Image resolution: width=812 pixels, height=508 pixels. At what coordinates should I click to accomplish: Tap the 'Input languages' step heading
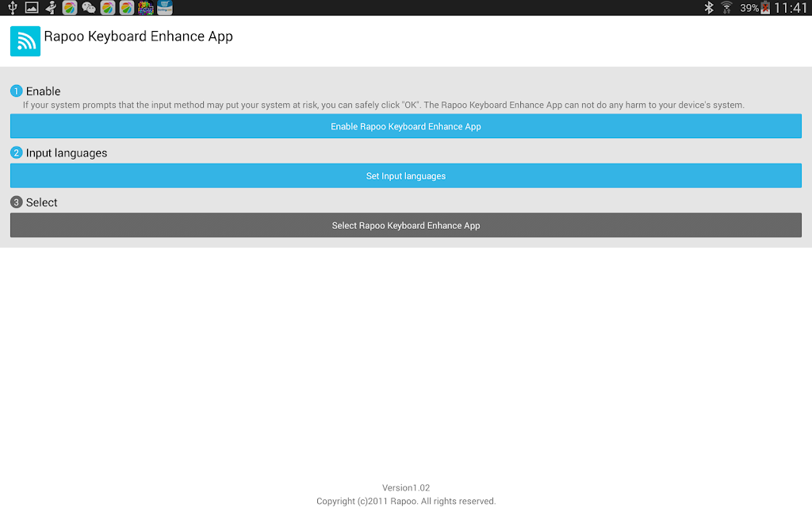67,153
